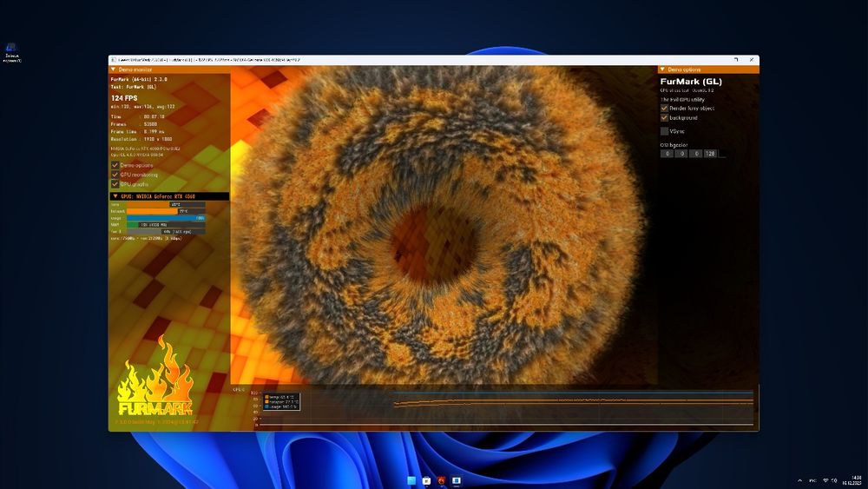
Task: Click the GPU VRAM usage bar
Action: [x=166, y=225]
